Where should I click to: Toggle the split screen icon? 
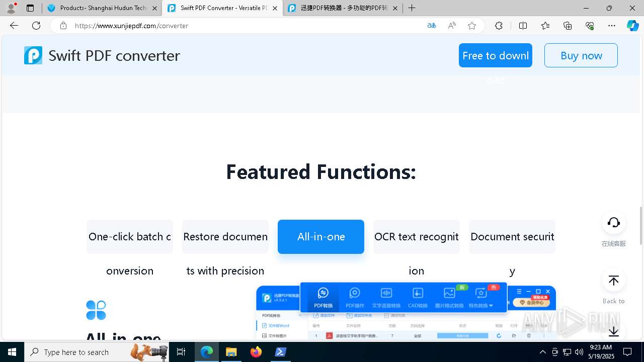[523, 26]
